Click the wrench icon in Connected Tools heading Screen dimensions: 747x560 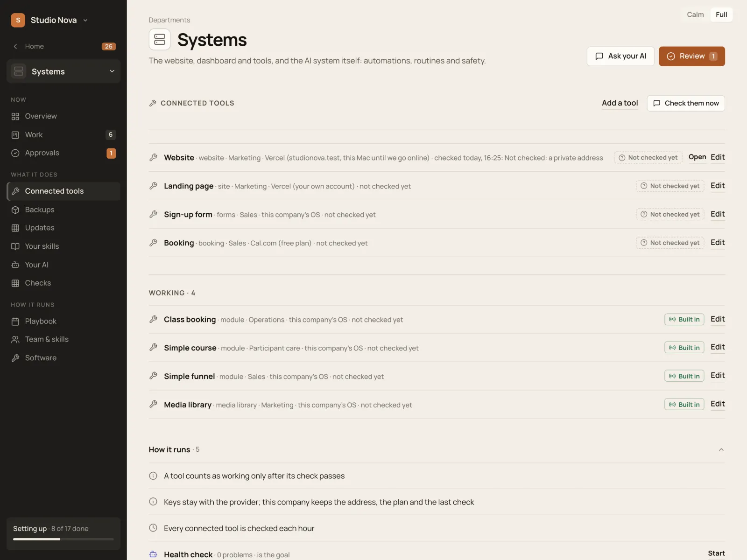pyautogui.click(x=153, y=103)
